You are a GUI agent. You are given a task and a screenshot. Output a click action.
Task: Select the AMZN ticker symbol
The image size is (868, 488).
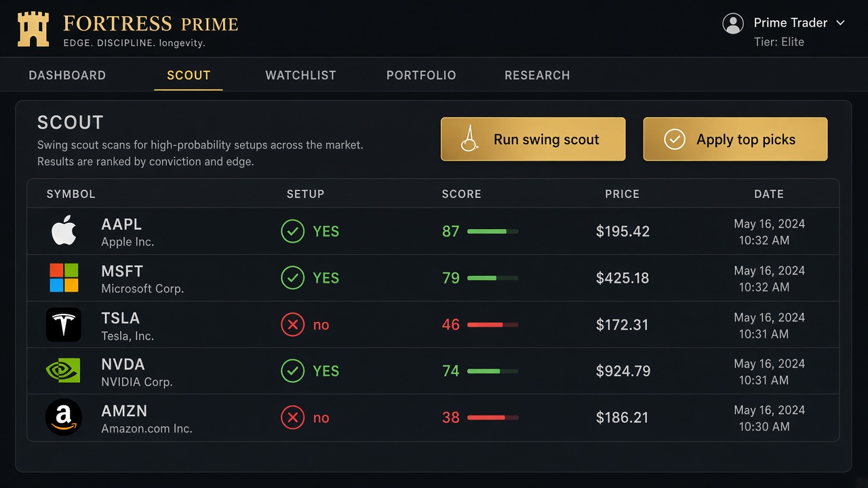coord(124,411)
